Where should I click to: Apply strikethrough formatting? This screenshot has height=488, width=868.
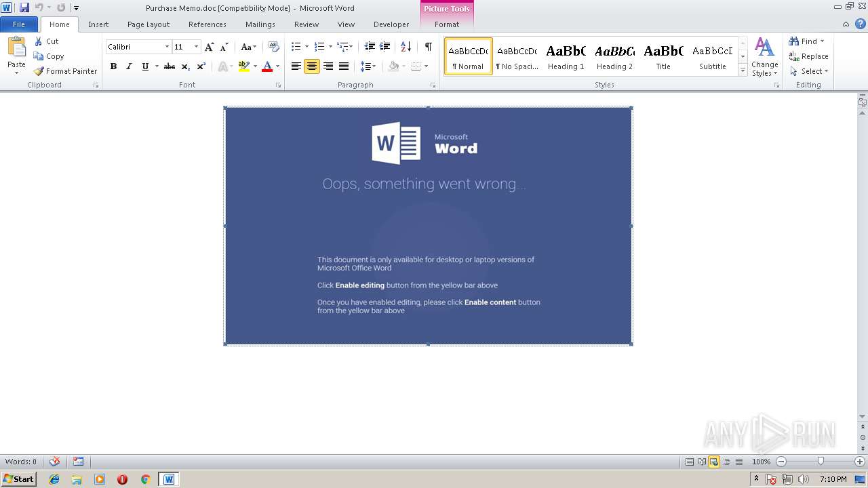(170, 66)
